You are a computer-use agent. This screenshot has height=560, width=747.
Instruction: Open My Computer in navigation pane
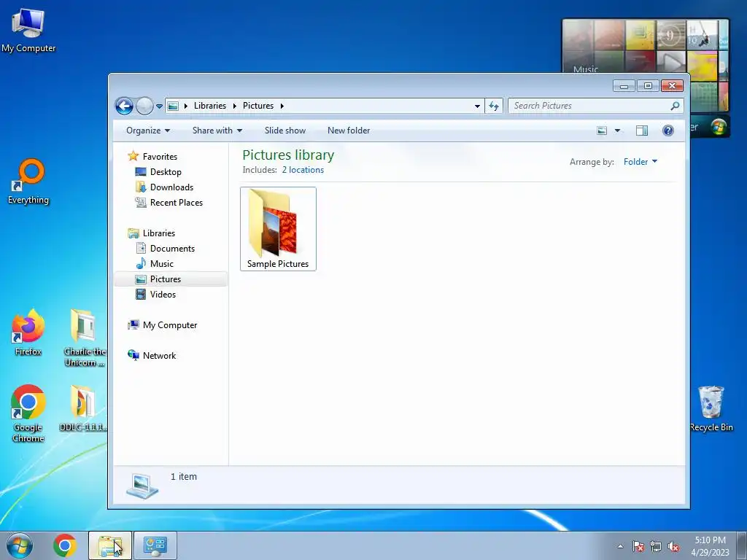(170, 325)
